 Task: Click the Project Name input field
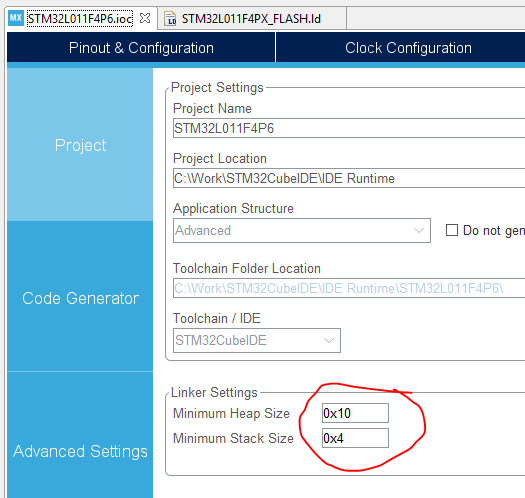point(349,128)
